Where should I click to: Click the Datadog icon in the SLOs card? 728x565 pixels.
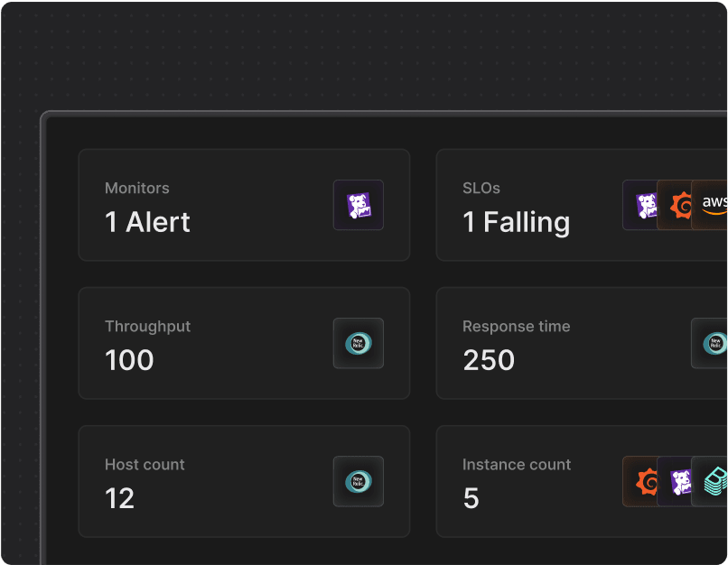640,205
